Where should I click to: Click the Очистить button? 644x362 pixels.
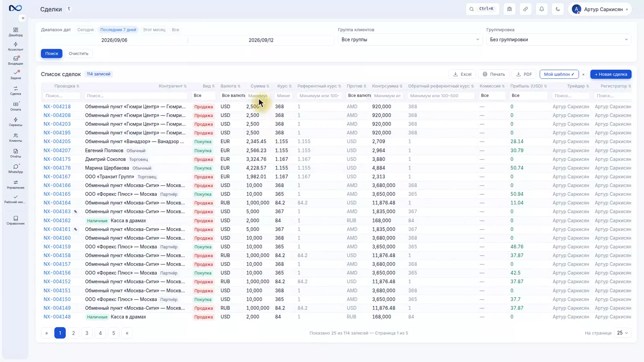point(78,53)
